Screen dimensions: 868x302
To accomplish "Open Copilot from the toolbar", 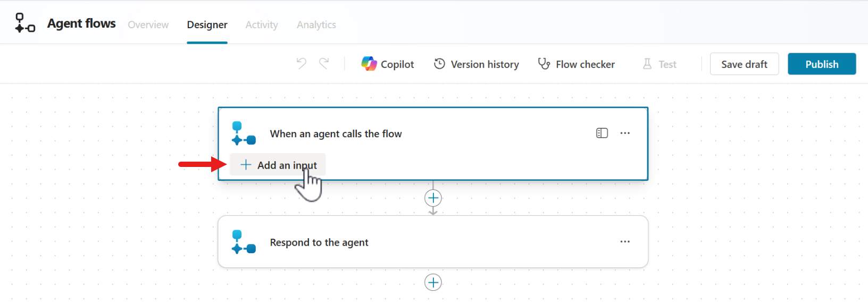I will 388,64.
